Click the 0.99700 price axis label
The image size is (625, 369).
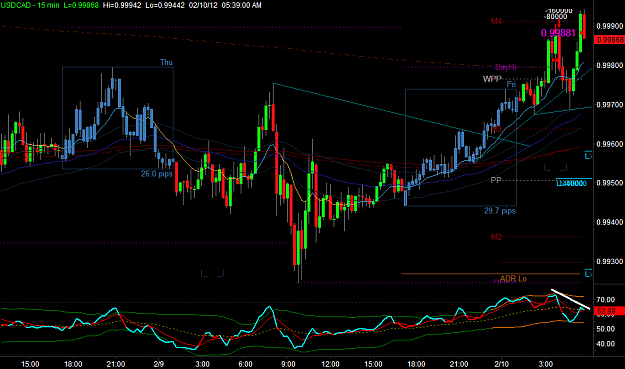pyautogui.click(x=609, y=105)
